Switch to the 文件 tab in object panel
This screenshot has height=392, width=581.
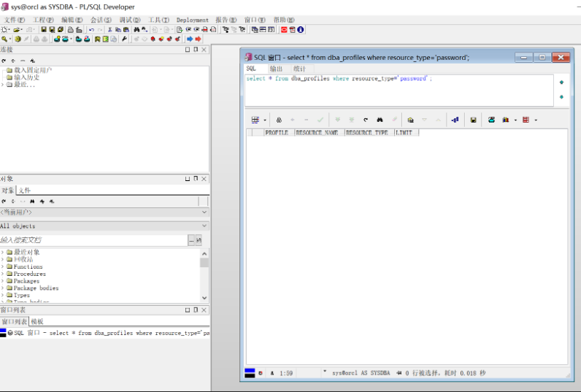point(25,191)
